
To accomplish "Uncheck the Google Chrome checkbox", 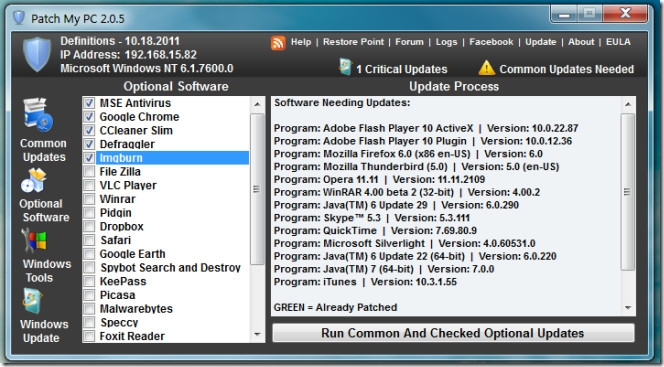I will click(x=89, y=116).
